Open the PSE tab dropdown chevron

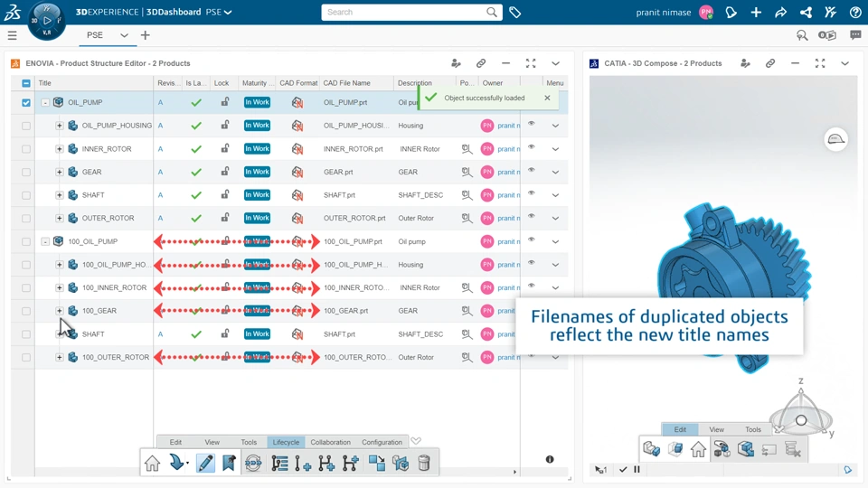point(124,35)
